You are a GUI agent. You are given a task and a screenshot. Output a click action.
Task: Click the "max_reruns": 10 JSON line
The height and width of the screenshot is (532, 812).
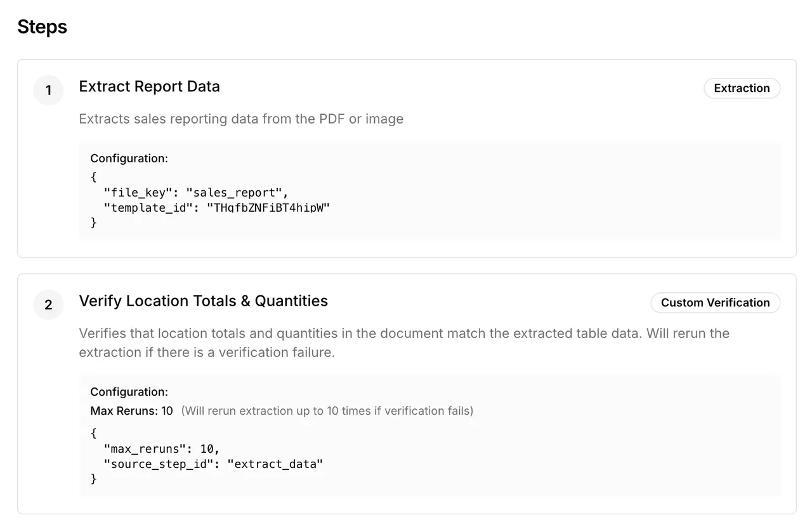[162, 449]
